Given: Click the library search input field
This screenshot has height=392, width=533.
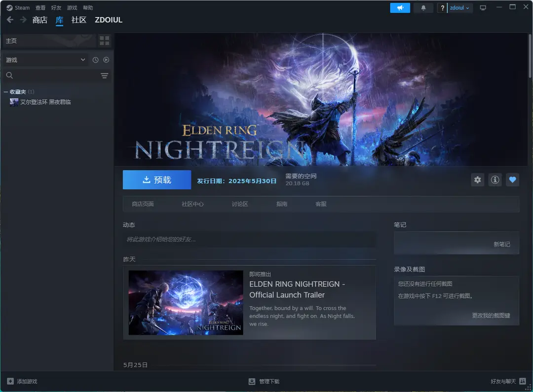Looking at the screenshot, I should [56, 75].
